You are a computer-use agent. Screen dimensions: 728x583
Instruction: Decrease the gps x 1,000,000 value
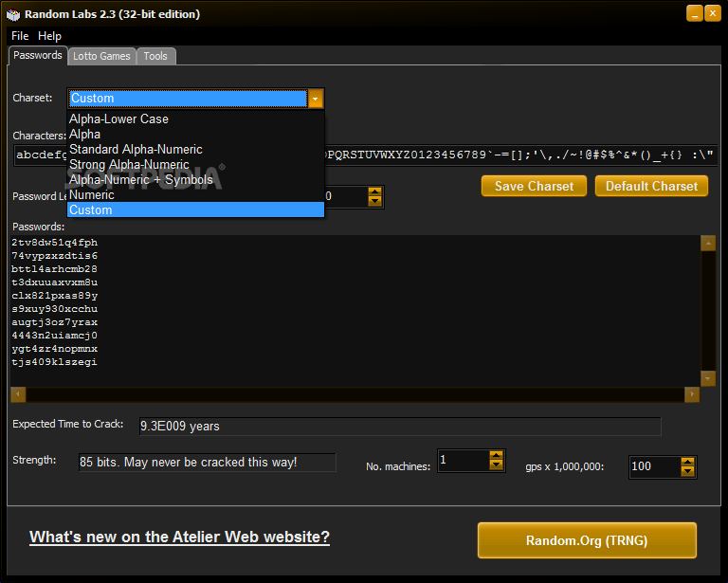coord(687,471)
